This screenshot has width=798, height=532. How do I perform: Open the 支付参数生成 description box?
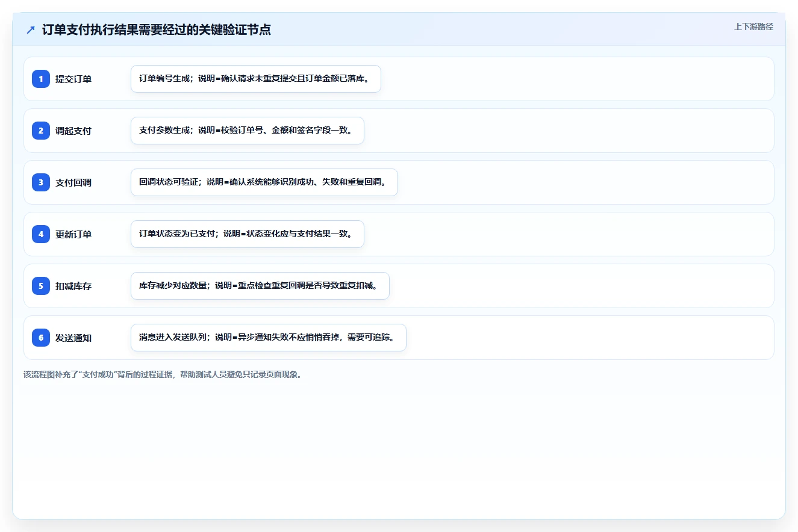pyautogui.click(x=248, y=131)
